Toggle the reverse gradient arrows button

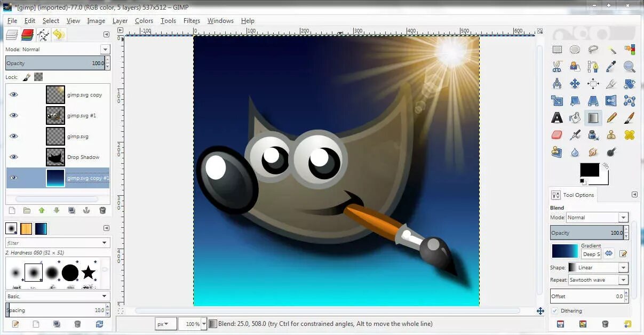point(609,253)
